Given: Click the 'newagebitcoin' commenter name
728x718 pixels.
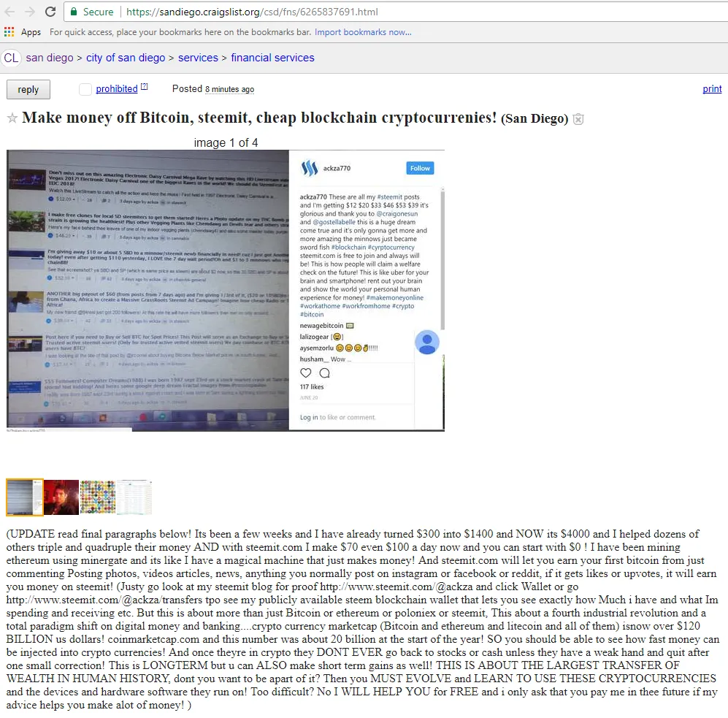Looking at the screenshot, I should (321, 326).
